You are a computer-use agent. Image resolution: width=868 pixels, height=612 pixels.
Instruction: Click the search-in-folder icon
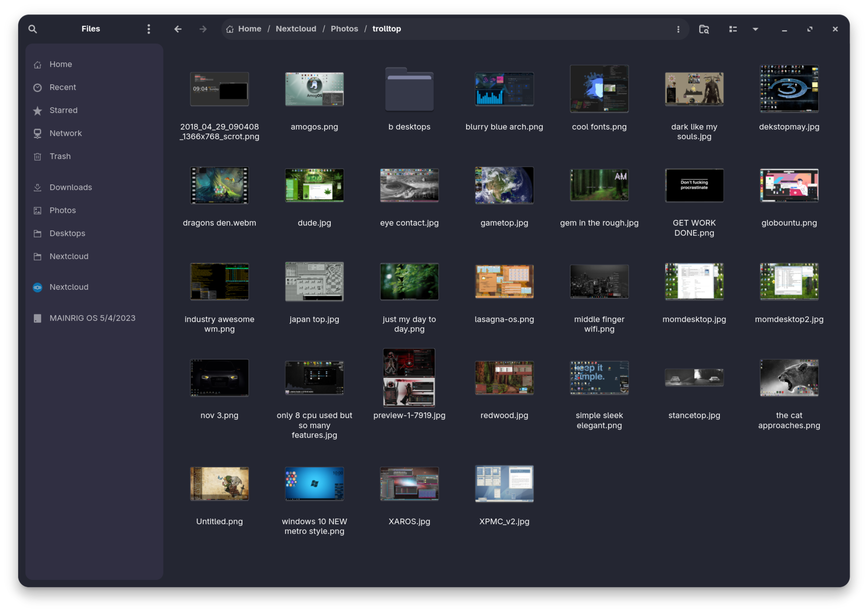click(x=703, y=29)
